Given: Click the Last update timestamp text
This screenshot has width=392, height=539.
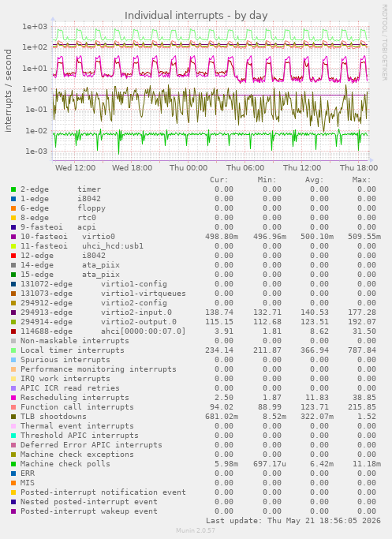Looking at the screenshot, I should (293, 520).
